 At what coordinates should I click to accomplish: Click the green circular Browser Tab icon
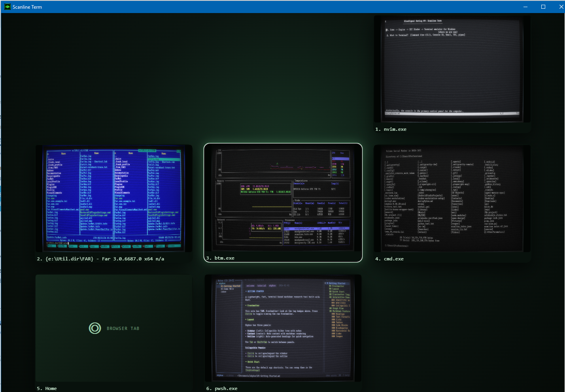point(95,328)
